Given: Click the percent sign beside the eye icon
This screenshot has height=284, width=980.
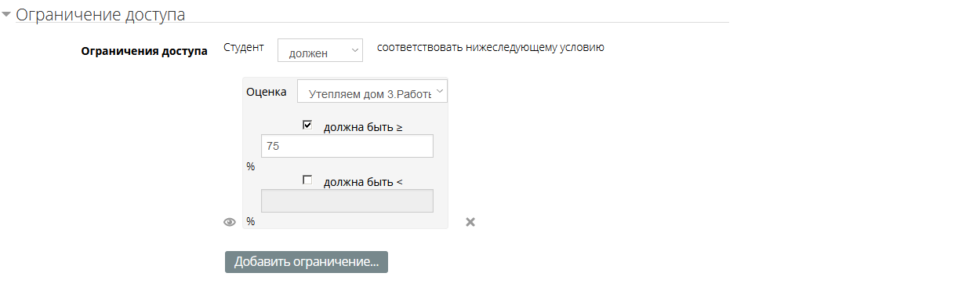Looking at the screenshot, I should pyautogui.click(x=251, y=222).
